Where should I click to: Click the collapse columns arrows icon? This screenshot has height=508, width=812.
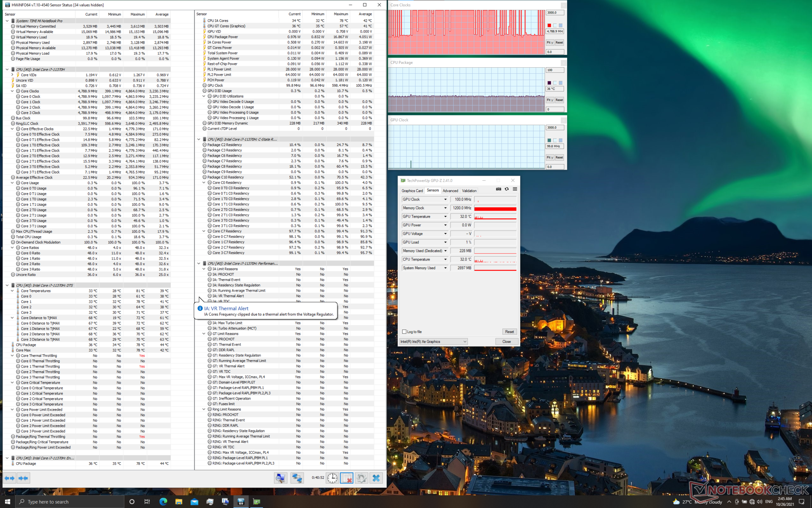click(x=23, y=478)
